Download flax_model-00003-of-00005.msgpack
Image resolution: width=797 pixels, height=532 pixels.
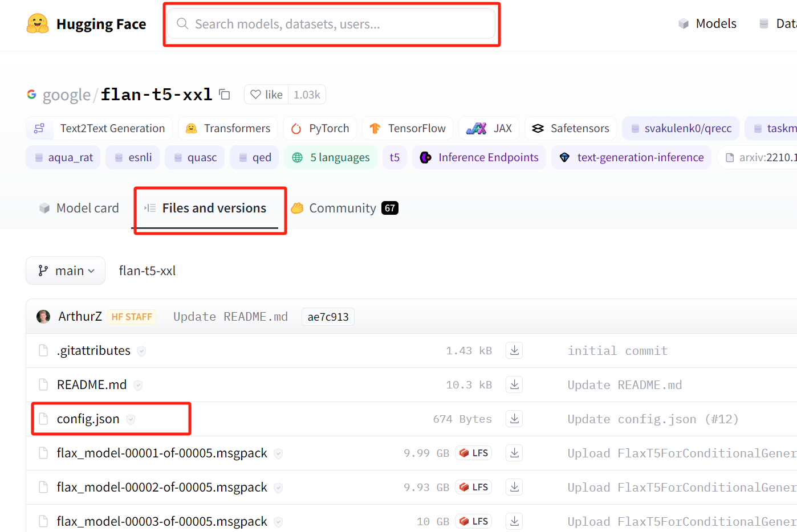click(514, 521)
